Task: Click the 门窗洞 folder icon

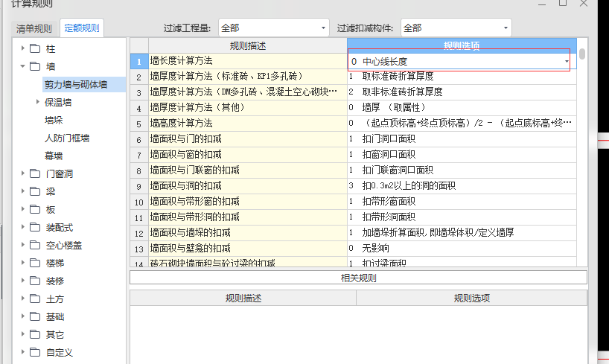Action: point(35,173)
